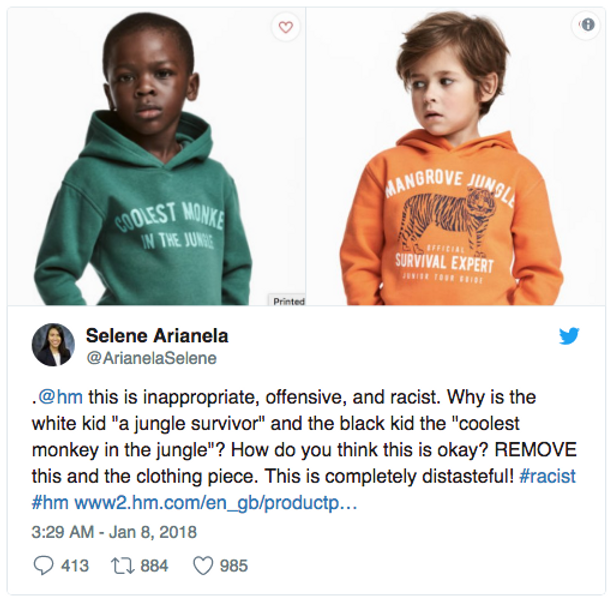Viewport: 613px width, 607px height.
Task: Open Selene Arianela's profile avatar
Action: [53, 345]
